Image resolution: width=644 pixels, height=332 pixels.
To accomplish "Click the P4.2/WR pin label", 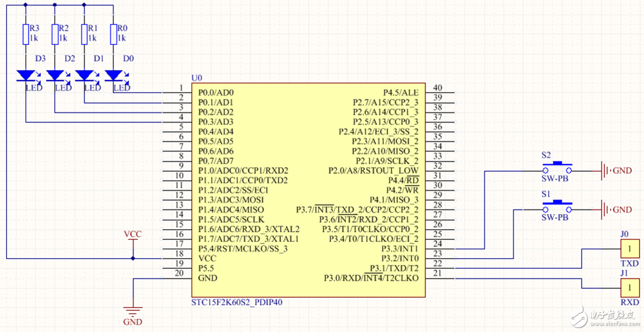I will (403, 190).
